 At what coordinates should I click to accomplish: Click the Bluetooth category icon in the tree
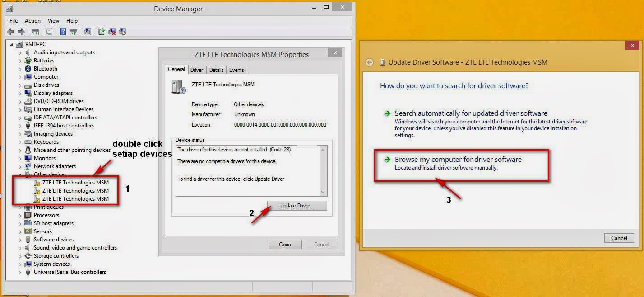tap(28, 69)
